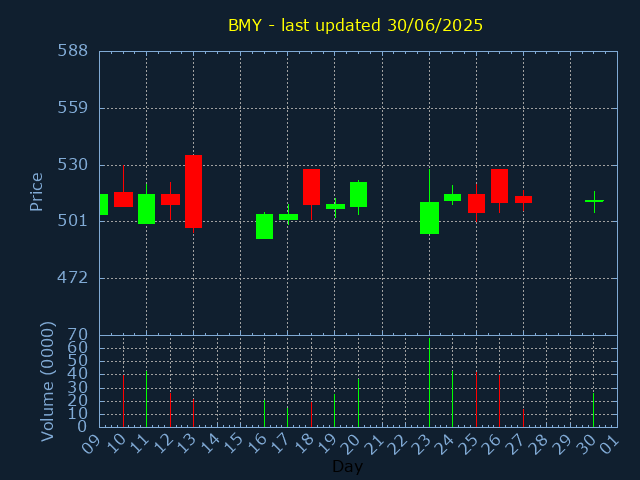Click the day 23 x-axis label
Viewport: 640px width, 480px height.
[421, 443]
